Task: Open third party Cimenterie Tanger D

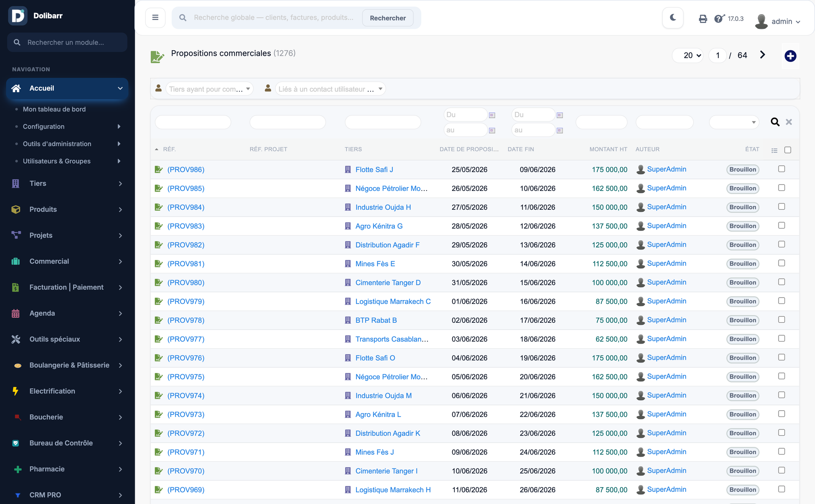Action: click(x=388, y=283)
